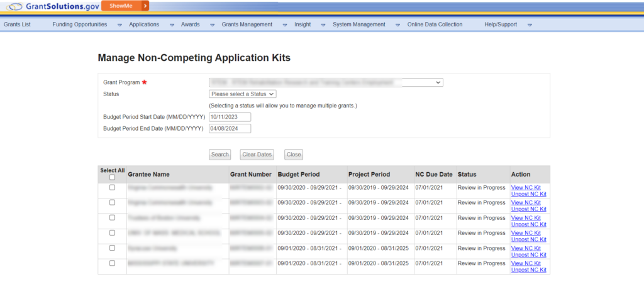Screen dimensions: 644x284
Task: Expand the Insight menu arrow
Action: [x=323, y=25]
